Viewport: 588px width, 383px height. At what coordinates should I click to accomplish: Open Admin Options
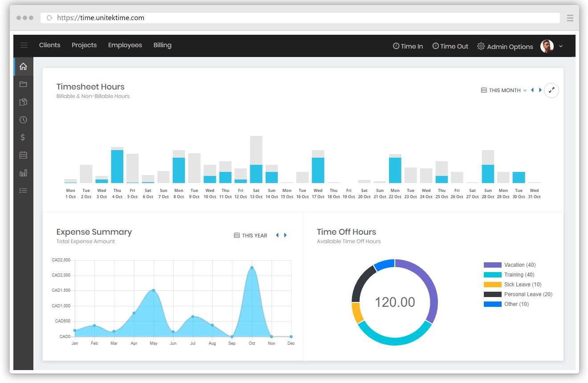coord(505,47)
